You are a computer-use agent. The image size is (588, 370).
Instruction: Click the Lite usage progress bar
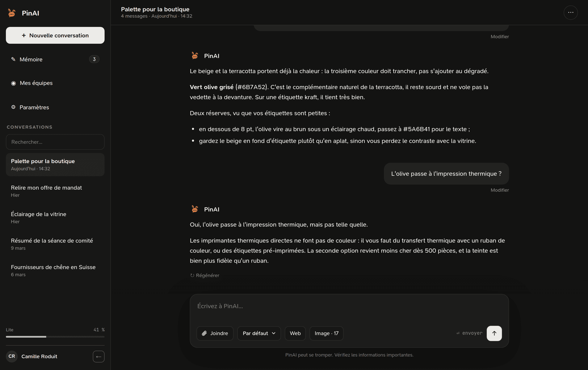[55, 337]
